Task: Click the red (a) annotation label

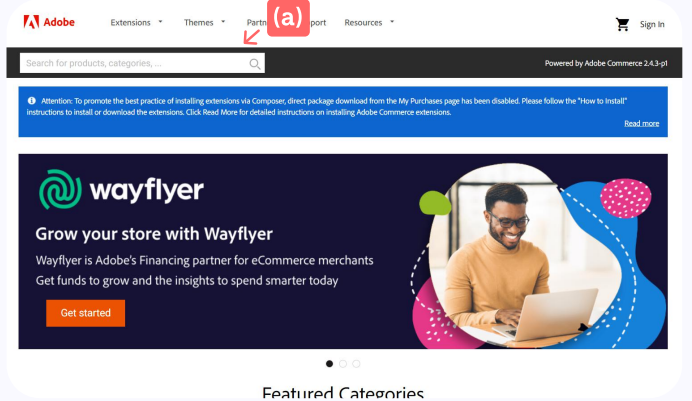Action: 288,18
